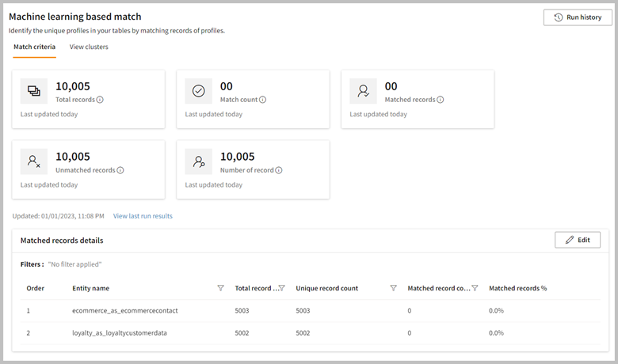The height and width of the screenshot is (364, 618).
Task: Click the Total records stack icon
Action: coord(34,91)
